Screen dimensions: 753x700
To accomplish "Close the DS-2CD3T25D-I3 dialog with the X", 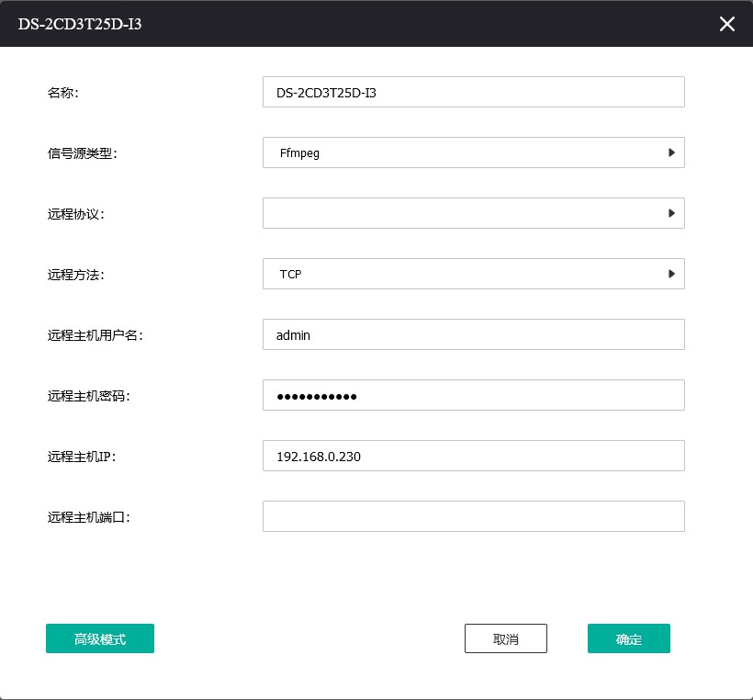I will tap(726, 24).
